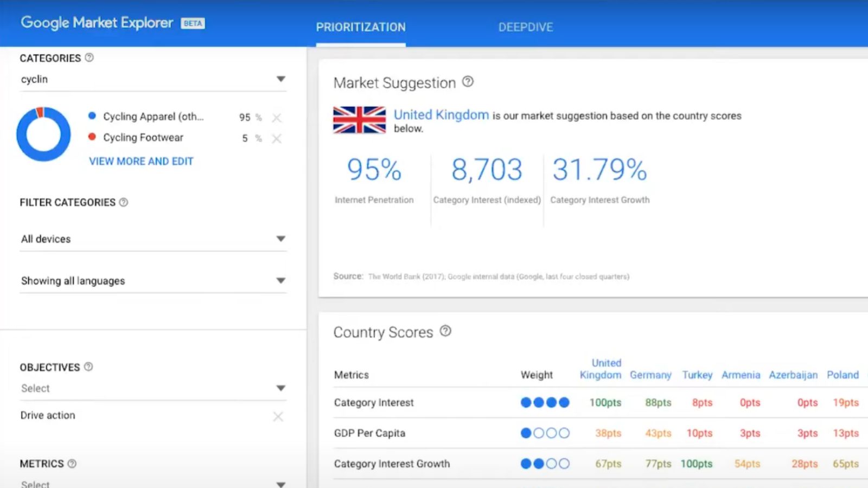This screenshot has width=868, height=488.
Task: Click the Drive action objective label
Action: coord(48,415)
